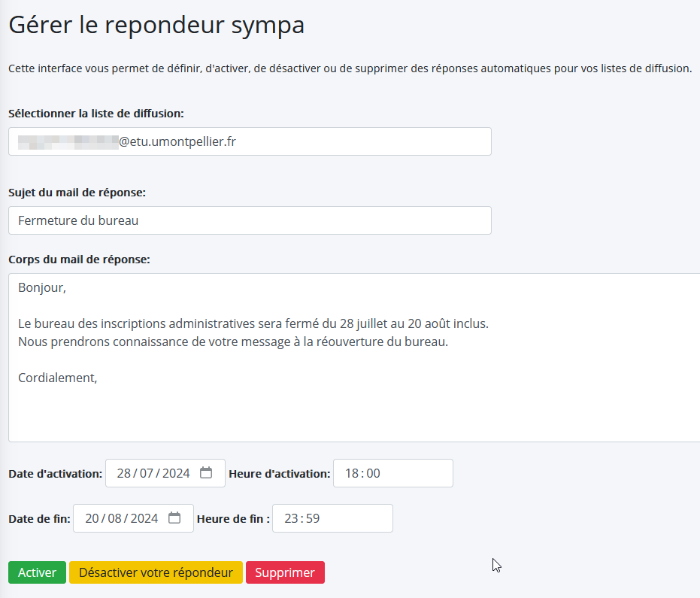Select the day 20 in end date
This screenshot has width=700, height=598.
[x=92, y=518]
